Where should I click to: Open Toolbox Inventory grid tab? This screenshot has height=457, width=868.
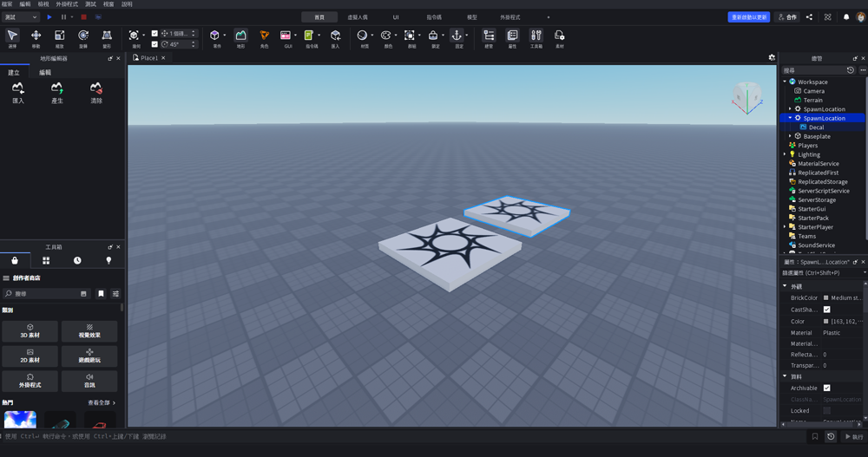click(x=46, y=261)
